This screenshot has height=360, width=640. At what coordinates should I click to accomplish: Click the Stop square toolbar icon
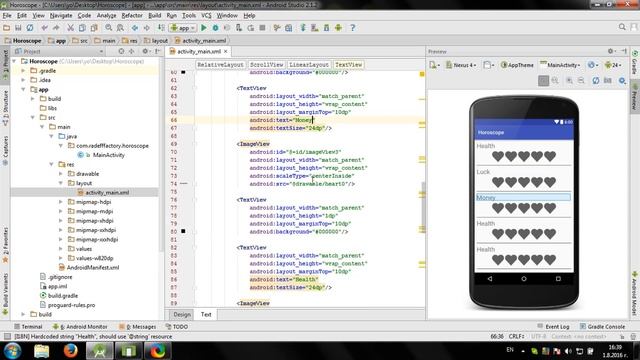pyautogui.click(x=262, y=28)
